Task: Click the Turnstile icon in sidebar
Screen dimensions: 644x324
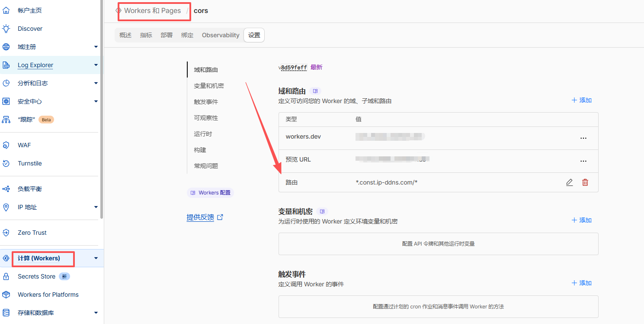Action: tap(6, 163)
